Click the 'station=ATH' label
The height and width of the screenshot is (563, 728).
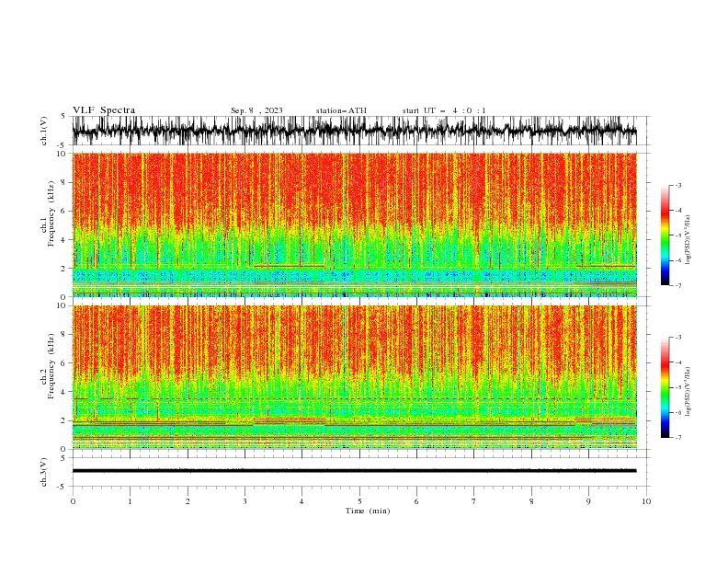[341, 110]
